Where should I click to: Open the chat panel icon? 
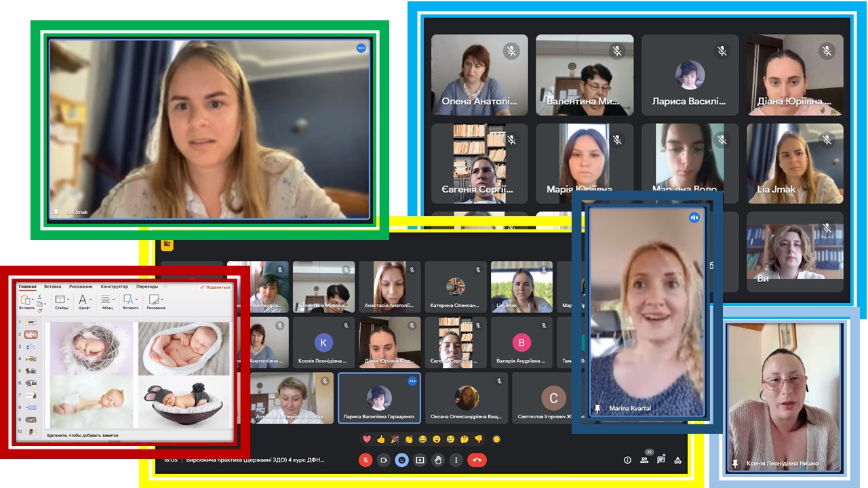[661, 460]
